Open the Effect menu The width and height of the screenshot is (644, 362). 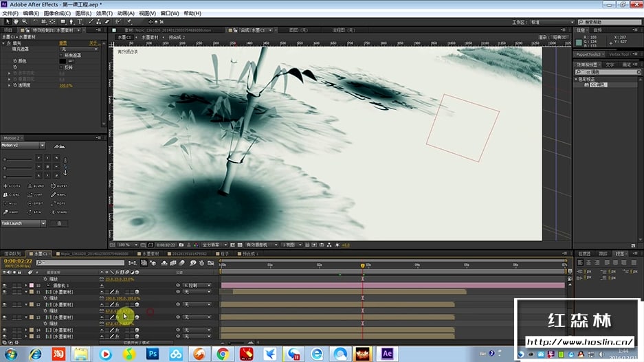(104, 13)
